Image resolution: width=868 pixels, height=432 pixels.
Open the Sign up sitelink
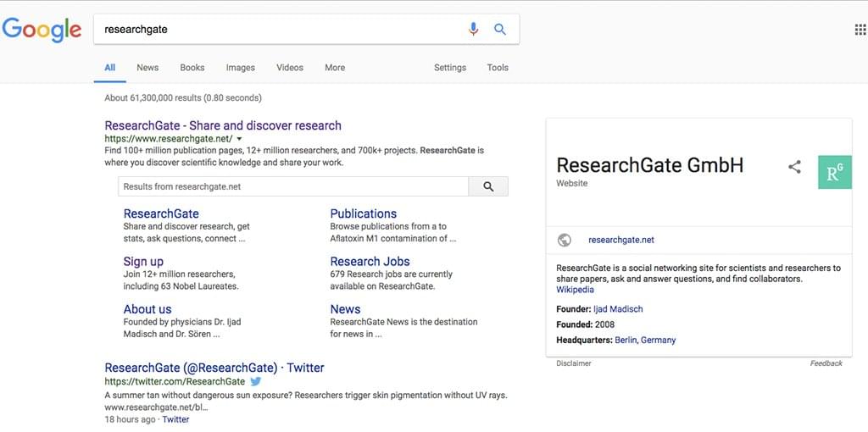coord(143,261)
